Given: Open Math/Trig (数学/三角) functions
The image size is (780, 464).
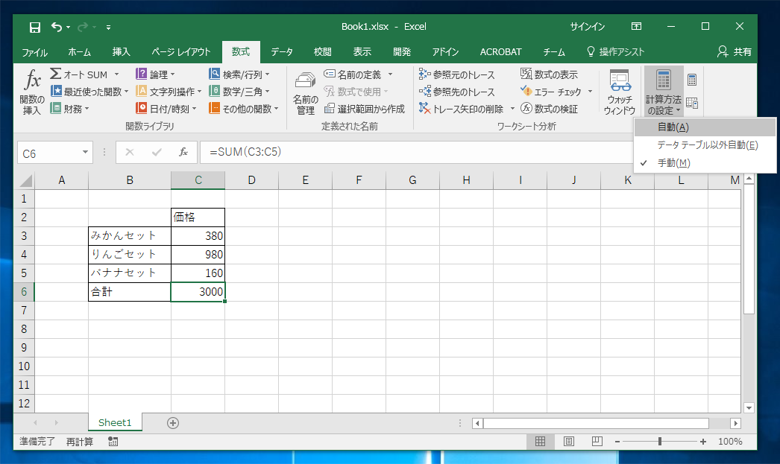Looking at the screenshot, I should click(x=239, y=92).
